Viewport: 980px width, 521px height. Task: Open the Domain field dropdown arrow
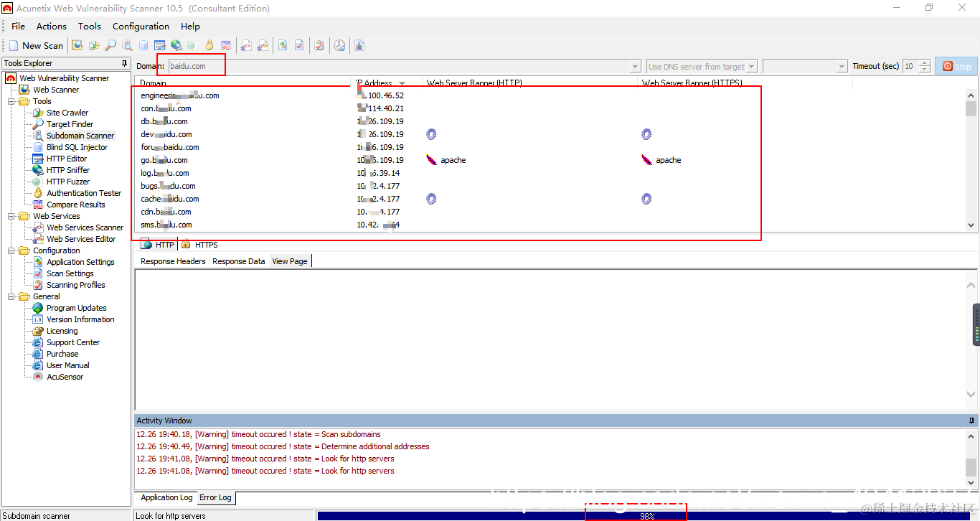coord(635,66)
